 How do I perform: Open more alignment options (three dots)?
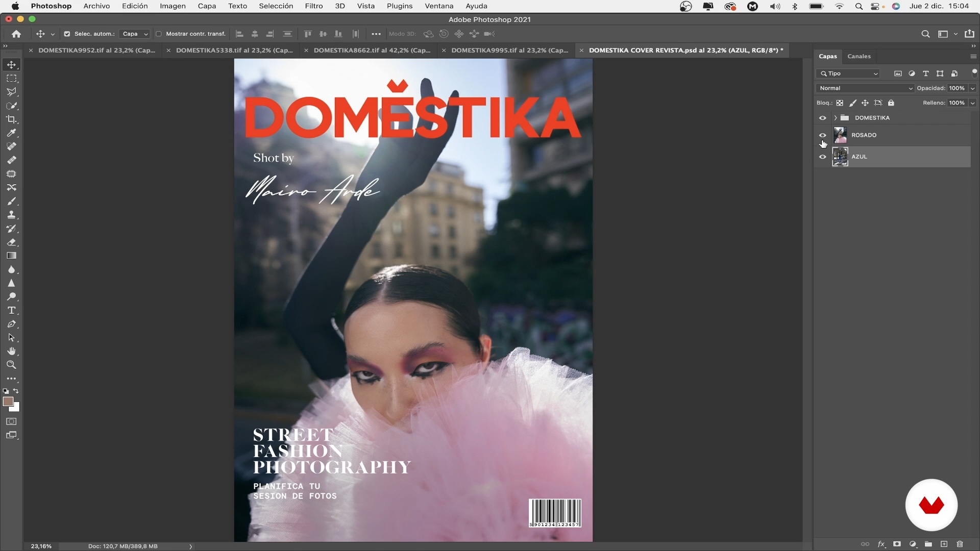(376, 34)
